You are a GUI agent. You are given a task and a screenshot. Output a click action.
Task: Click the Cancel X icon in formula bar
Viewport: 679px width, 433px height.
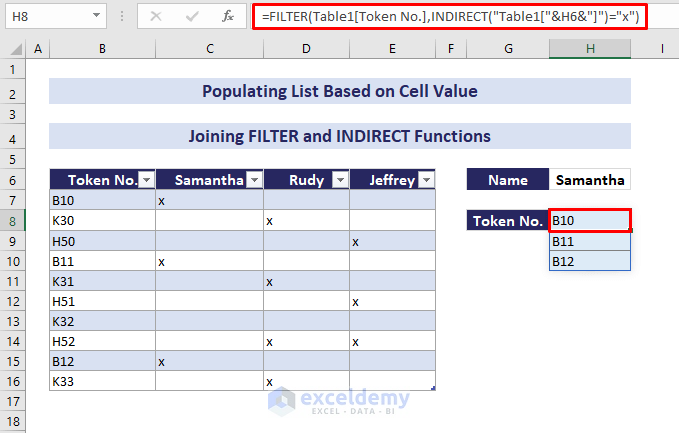click(x=156, y=17)
